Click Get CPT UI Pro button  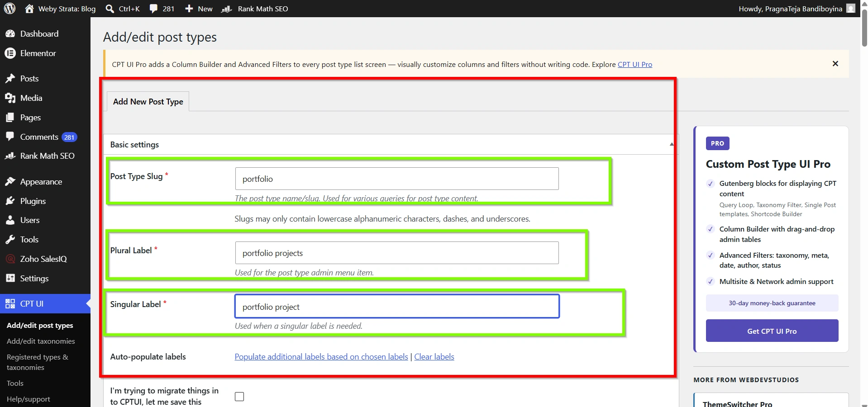point(772,331)
